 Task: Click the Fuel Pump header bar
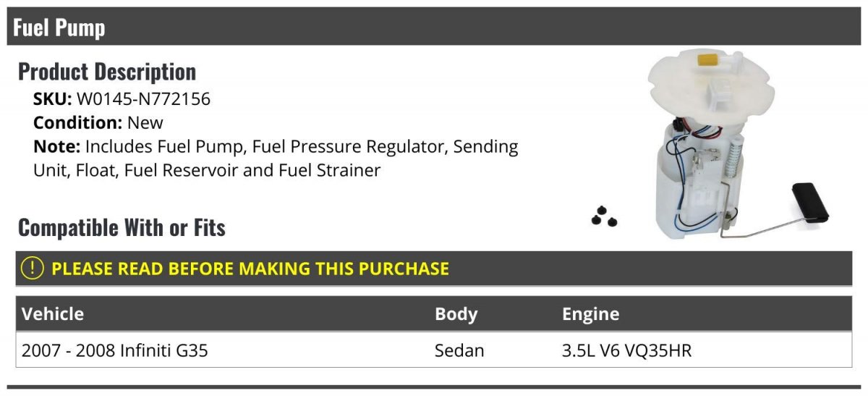(434, 28)
